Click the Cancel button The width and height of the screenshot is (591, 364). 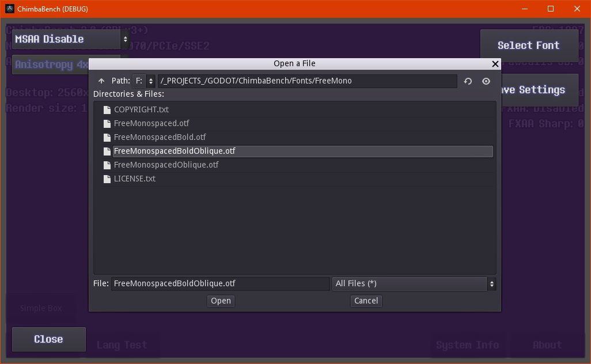(366, 301)
